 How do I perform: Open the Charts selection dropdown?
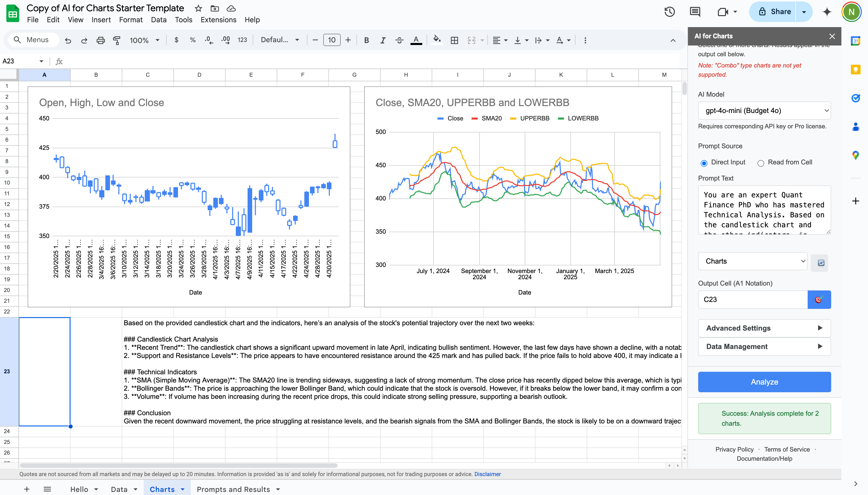point(753,261)
